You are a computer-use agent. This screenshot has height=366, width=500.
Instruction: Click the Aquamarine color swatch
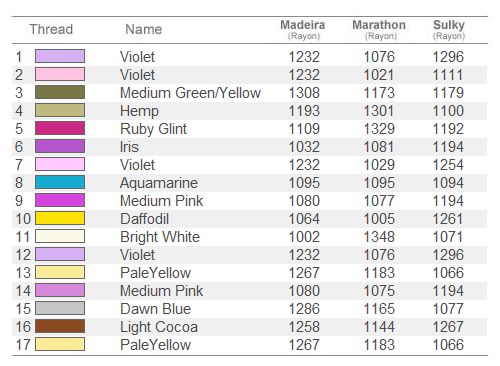click(x=60, y=182)
